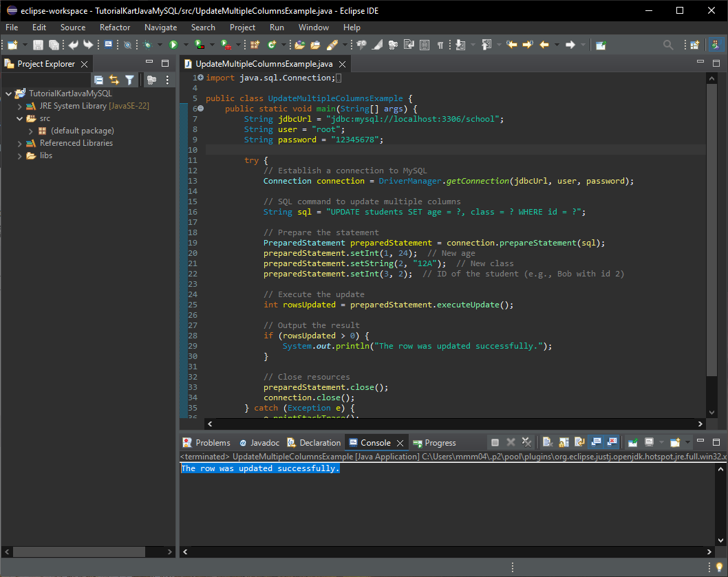Launch the Debug bug icon

point(147,45)
